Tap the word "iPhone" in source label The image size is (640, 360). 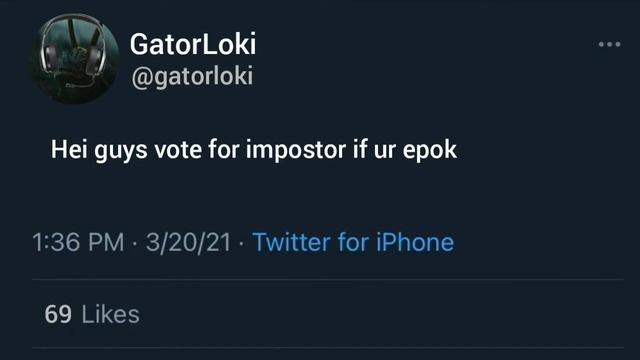click(415, 242)
